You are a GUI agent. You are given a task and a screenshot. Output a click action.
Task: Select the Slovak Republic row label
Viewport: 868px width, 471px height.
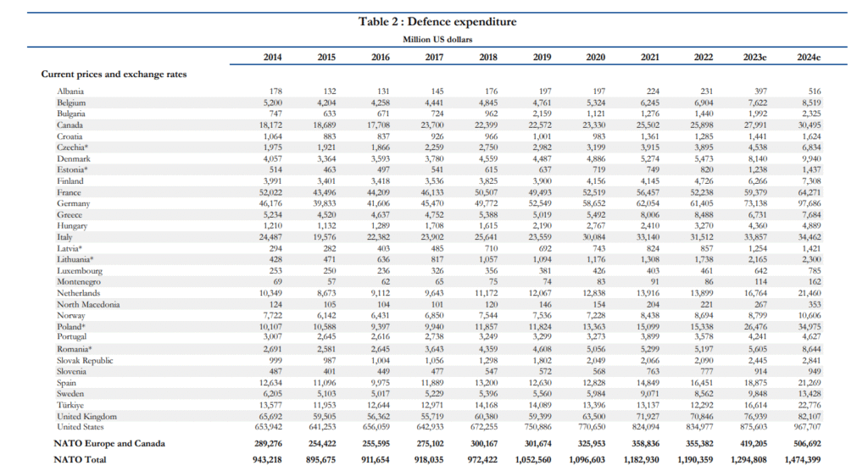(85, 360)
